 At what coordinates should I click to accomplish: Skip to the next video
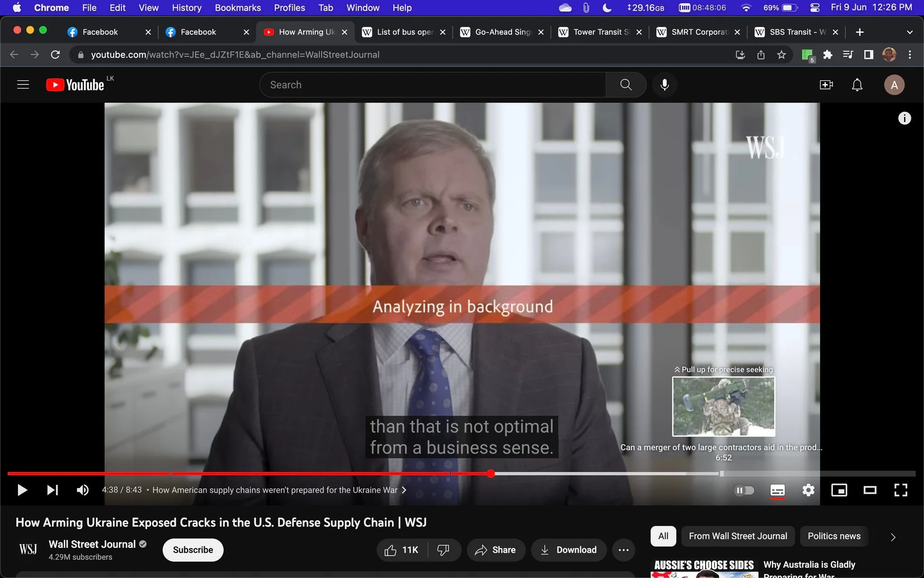(52, 490)
